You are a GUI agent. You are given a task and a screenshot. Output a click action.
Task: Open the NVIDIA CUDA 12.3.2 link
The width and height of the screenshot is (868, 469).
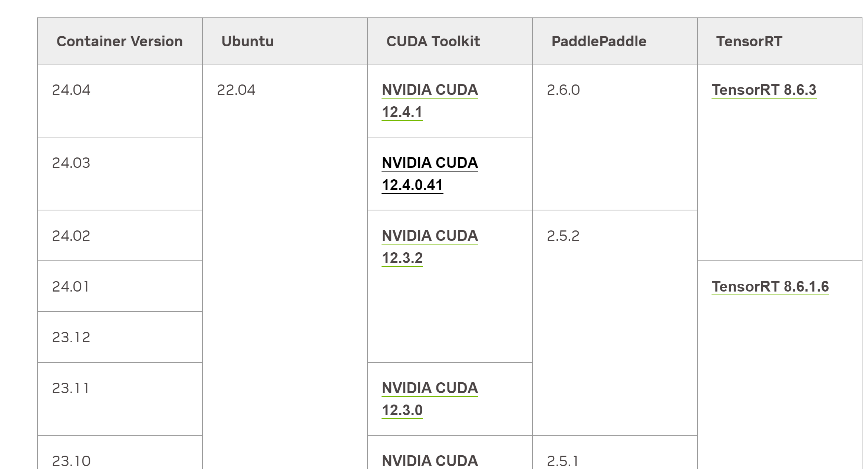tap(430, 247)
